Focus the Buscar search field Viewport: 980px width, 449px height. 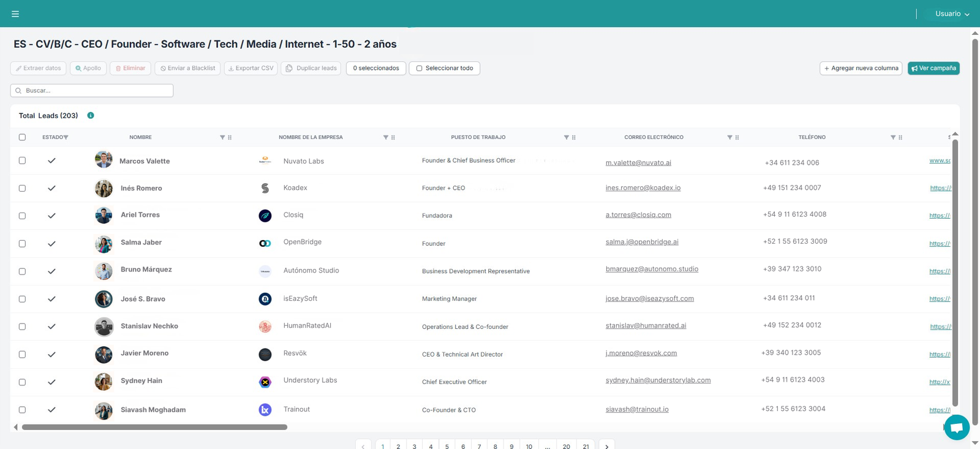pyautogui.click(x=92, y=91)
